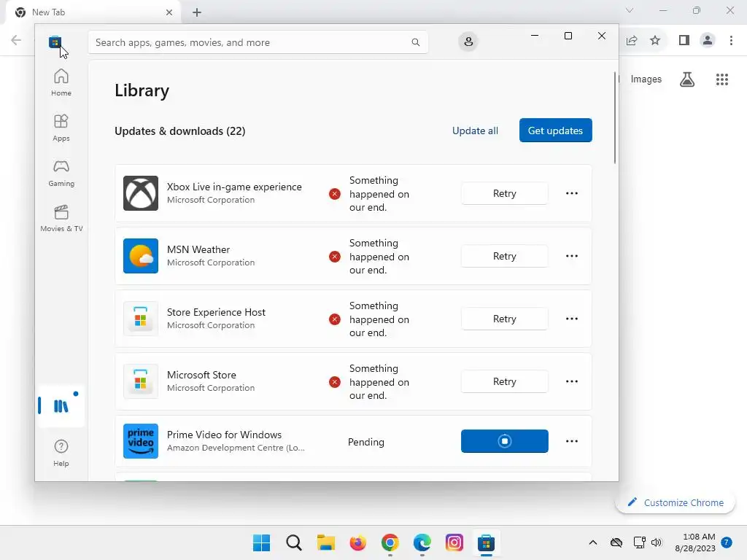
Task: Click the error icon beside Xbox Live in-game experience
Action: point(335,194)
